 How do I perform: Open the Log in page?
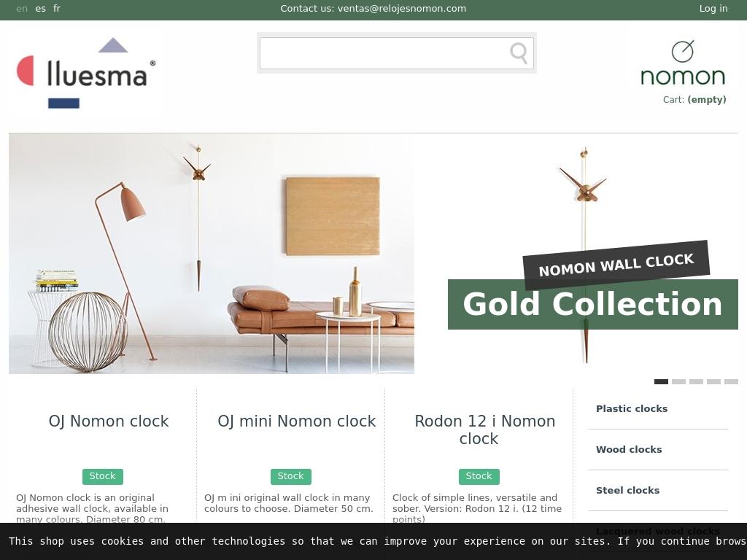(x=713, y=9)
